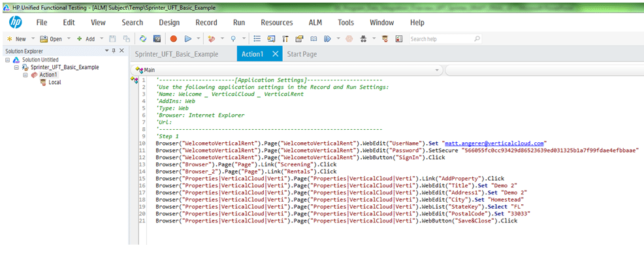Open the breakpoint icon dropdown arrow

tap(244, 39)
